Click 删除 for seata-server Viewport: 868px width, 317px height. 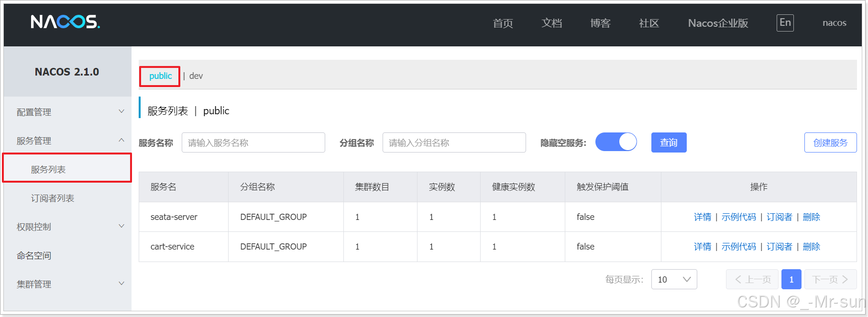tap(811, 217)
